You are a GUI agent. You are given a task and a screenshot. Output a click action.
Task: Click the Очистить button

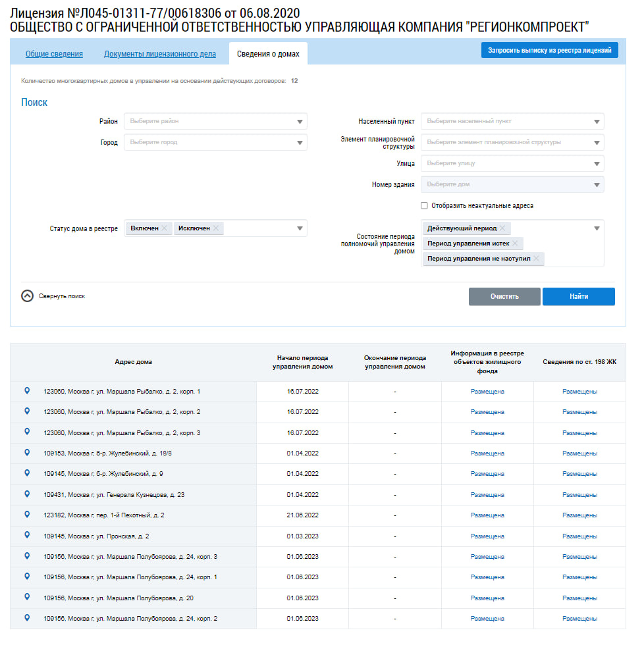click(x=504, y=297)
